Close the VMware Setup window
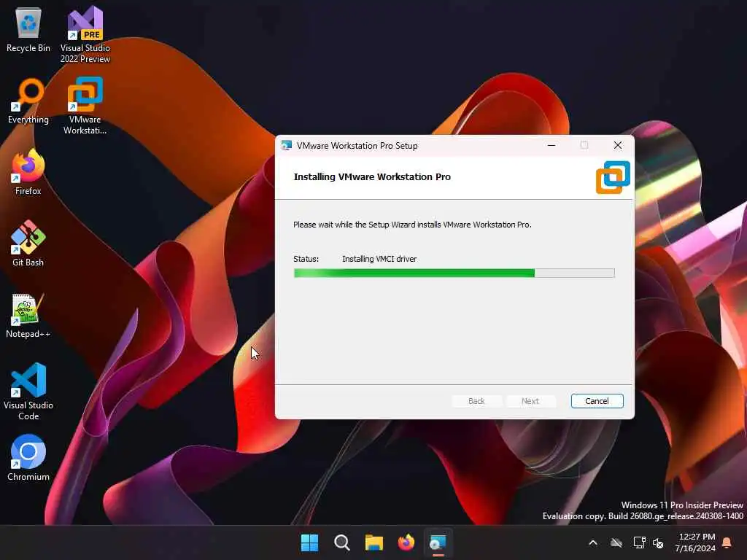The image size is (747, 560). [x=617, y=145]
